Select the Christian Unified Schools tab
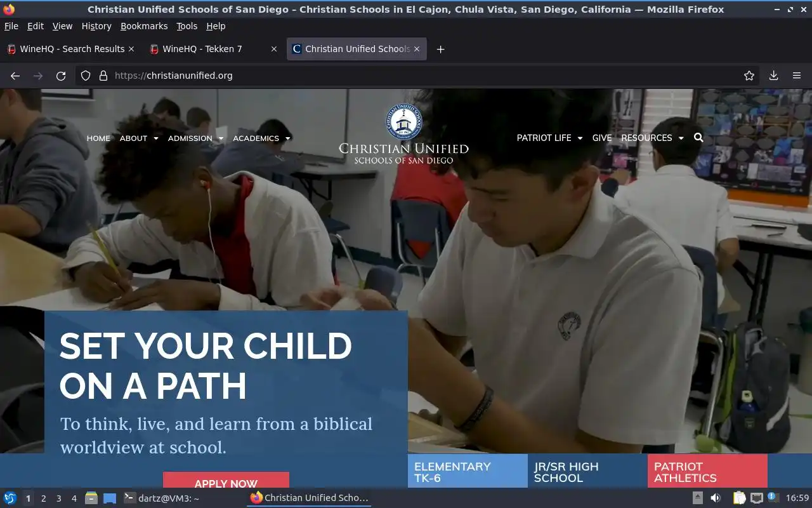The height and width of the screenshot is (508, 812). (x=357, y=49)
